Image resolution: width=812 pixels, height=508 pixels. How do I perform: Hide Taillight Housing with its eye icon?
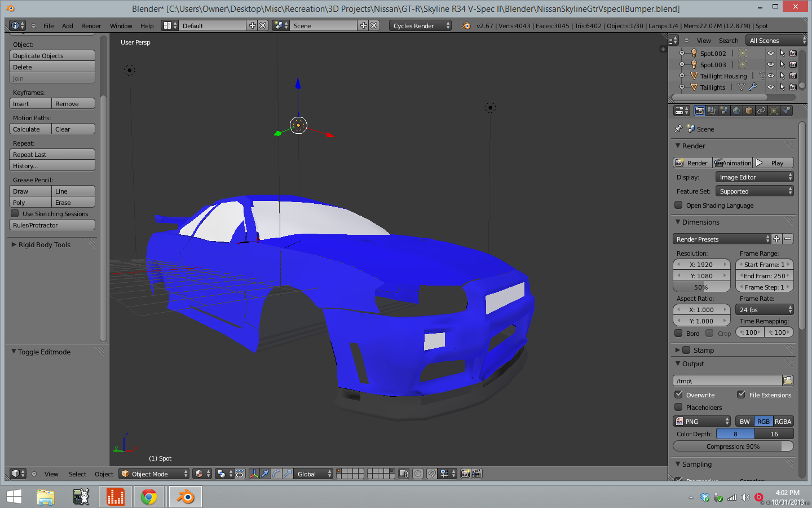coord(771,76)
